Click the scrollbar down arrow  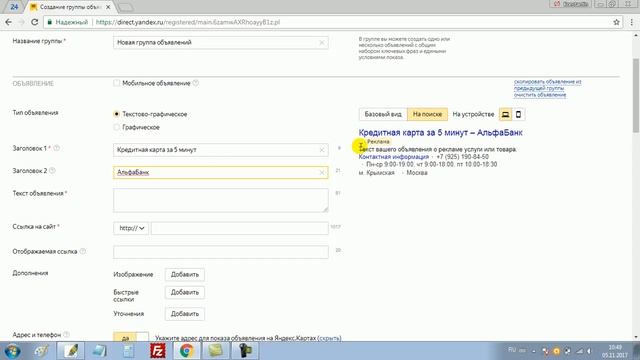636,337
